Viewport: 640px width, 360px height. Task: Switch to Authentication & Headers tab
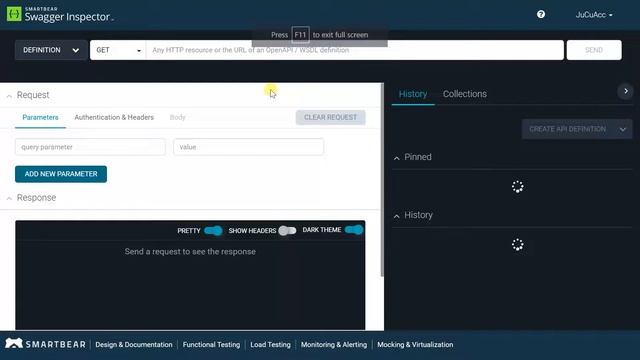point(114,118)
